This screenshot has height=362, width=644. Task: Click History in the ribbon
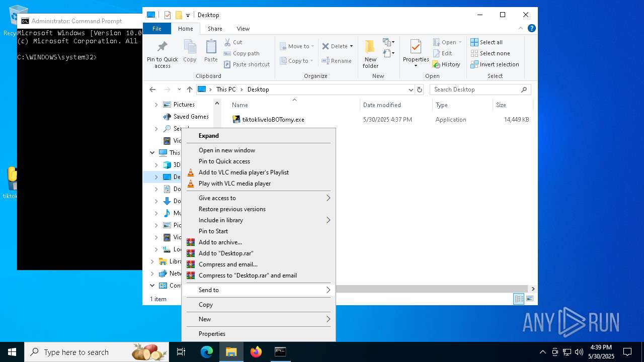click(x=446, y=64)
